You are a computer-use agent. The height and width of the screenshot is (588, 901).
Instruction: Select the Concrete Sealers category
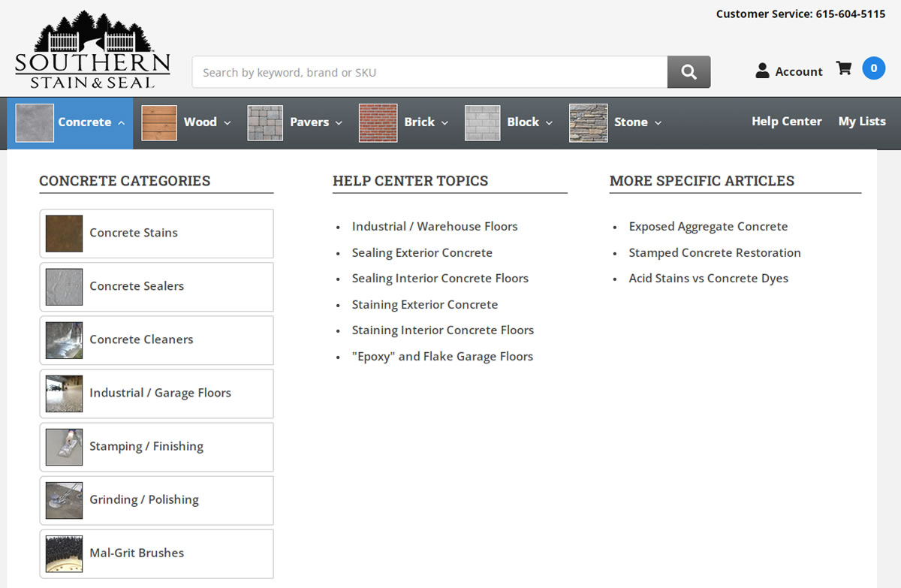click(137, 286)
